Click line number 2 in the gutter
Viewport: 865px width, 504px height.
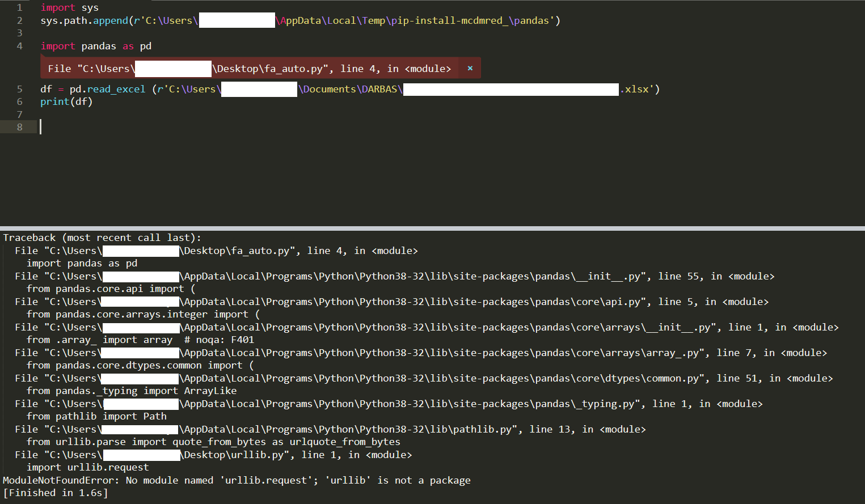click(x=20, y=20)
